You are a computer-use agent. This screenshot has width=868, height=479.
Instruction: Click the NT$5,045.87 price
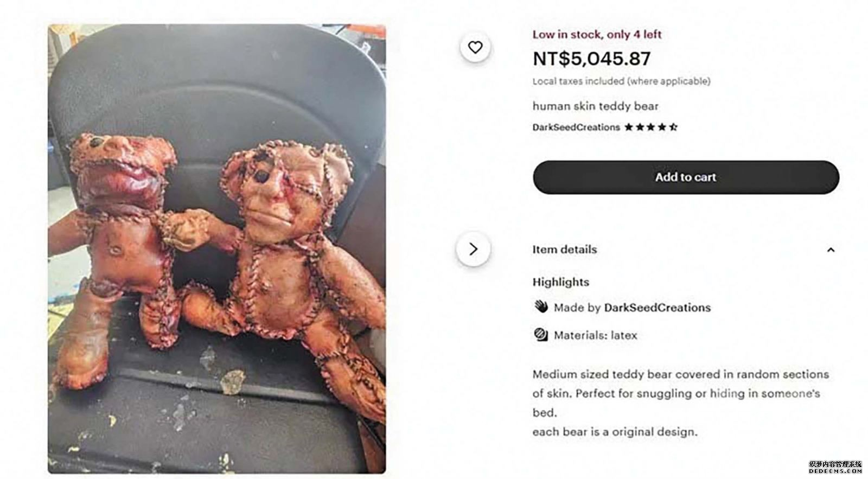coord(591,59)
